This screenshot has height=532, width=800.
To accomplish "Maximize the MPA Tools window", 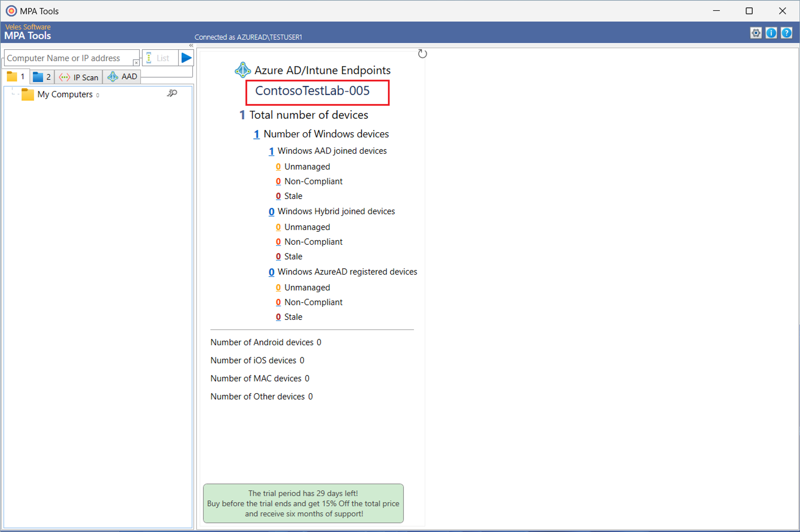I will (x=749, y=11).
